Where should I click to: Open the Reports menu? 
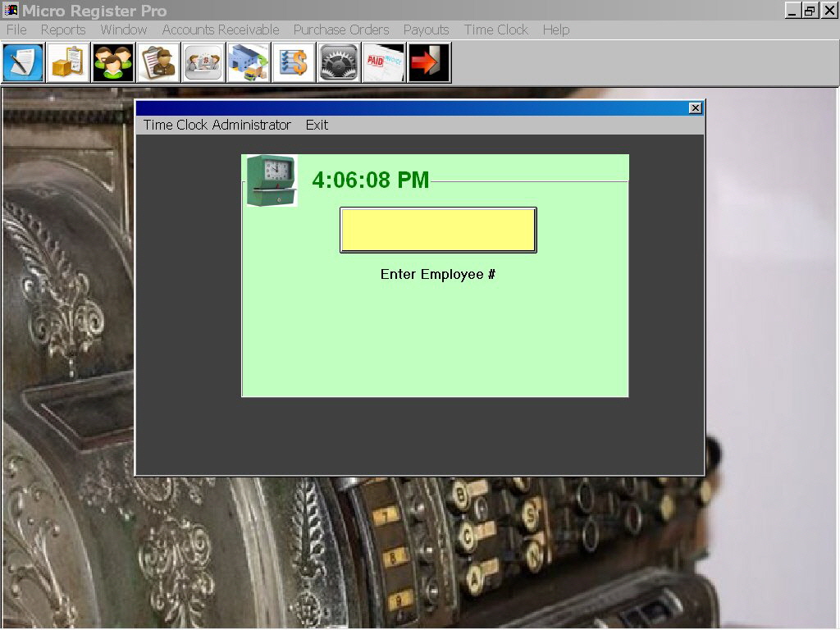tap(63, 30)
